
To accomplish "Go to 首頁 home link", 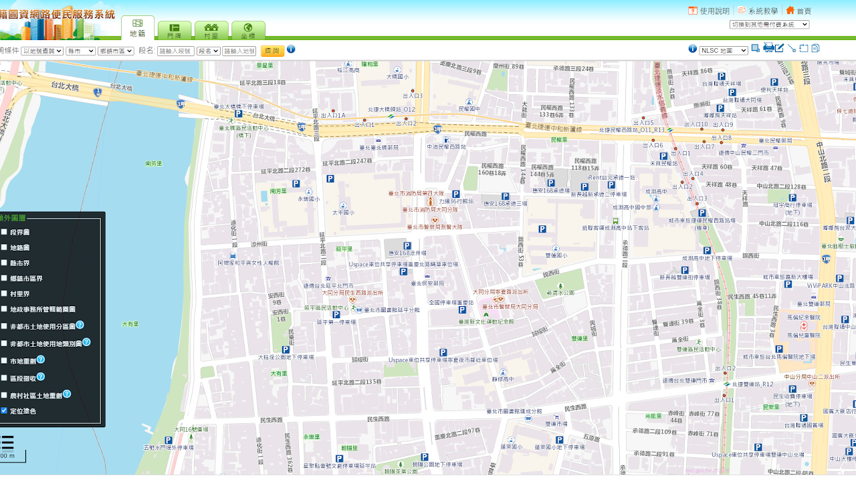I will [804, 11].
